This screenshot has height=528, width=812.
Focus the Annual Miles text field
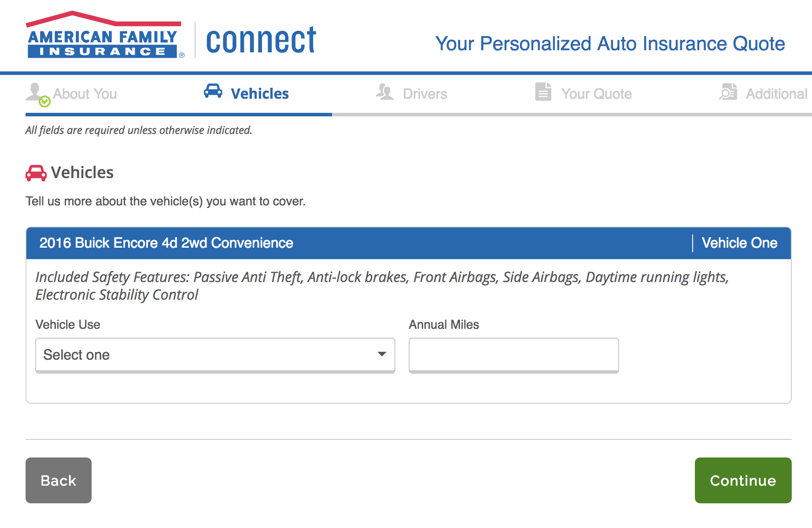(x=513, y=355)
